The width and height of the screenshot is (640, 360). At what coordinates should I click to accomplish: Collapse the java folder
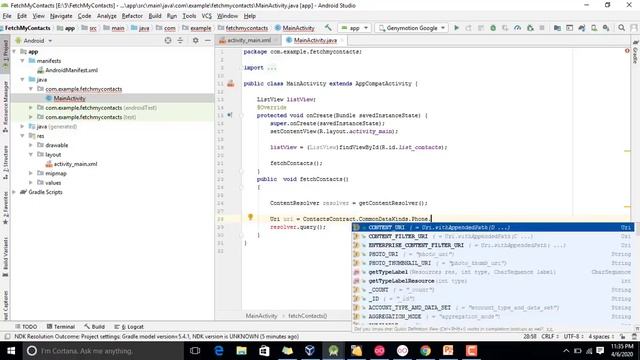22,80
